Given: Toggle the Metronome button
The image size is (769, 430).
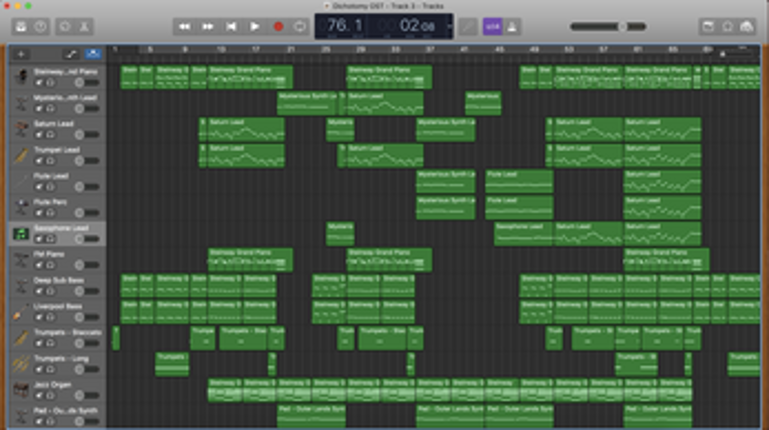Looking at the screenshot, I should click(512, 26).
